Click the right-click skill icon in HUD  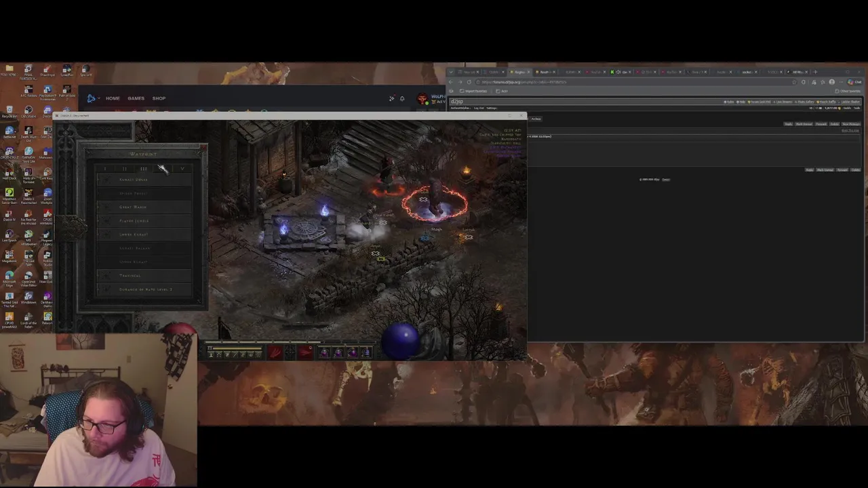[305, 352]
